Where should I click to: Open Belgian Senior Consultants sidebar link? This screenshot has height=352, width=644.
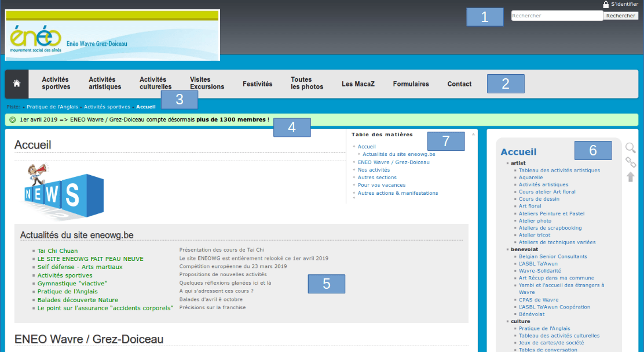click(553, 256)
